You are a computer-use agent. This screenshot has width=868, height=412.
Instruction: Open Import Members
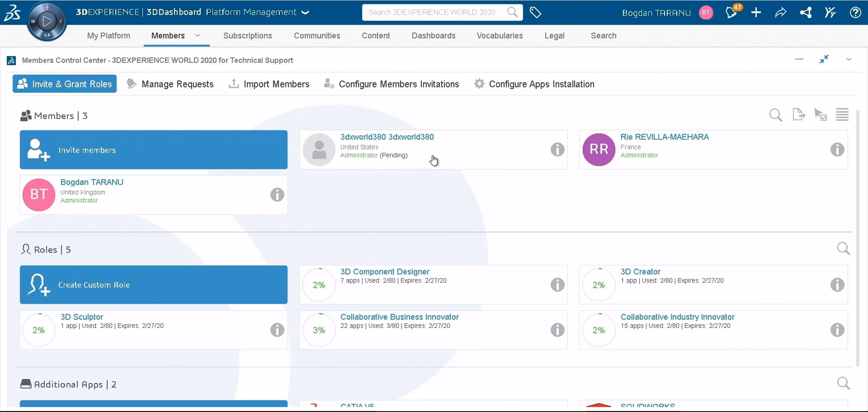269,84
